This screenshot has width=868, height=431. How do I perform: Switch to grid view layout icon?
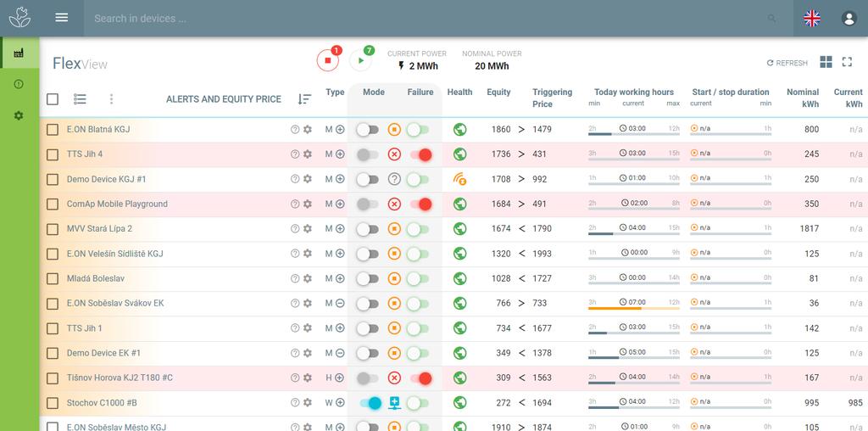pos(826,62)
